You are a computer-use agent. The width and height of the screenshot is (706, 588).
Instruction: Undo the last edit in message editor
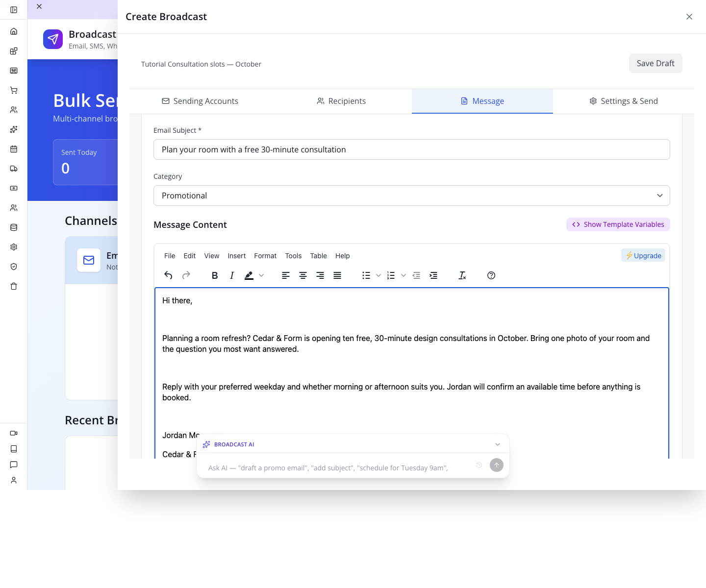point(168,275)
